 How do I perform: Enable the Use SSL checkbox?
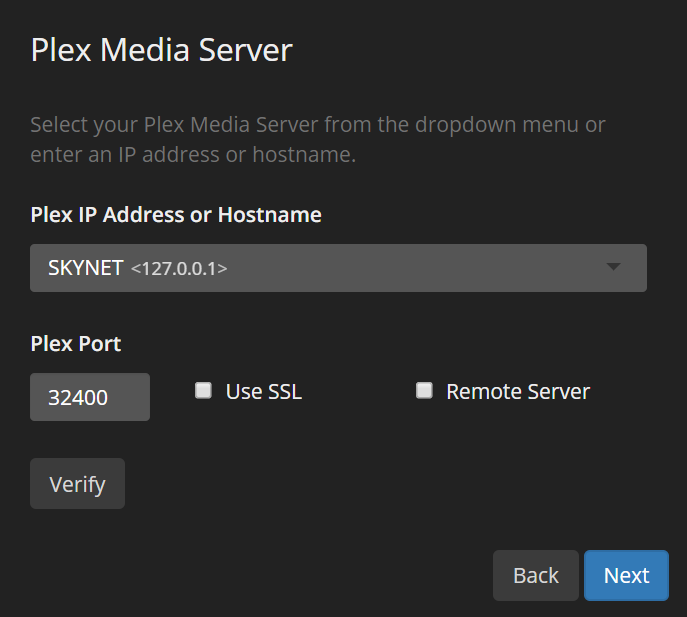click(x=203, y=391)
